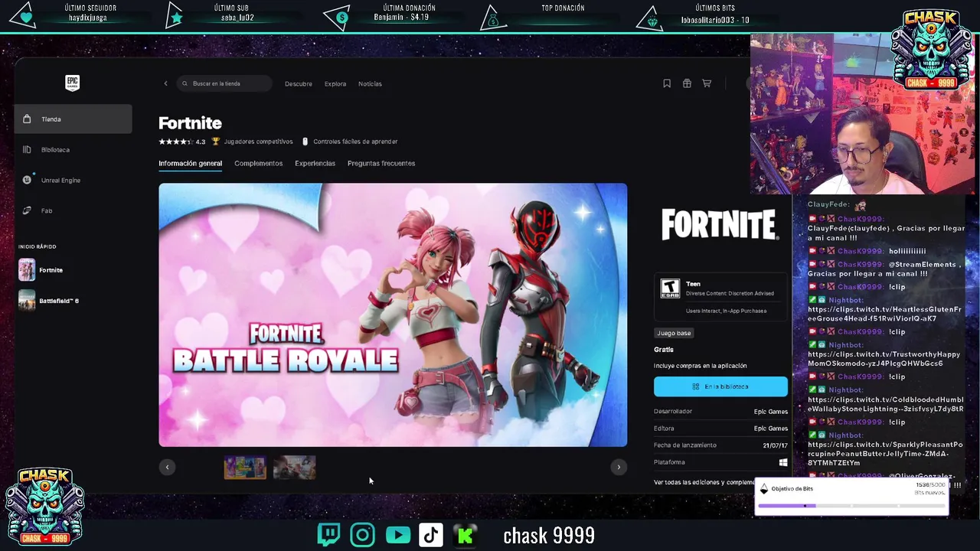
Task: Click the Objetivo de Bits progress bar
Action: (x=851, y=505)
